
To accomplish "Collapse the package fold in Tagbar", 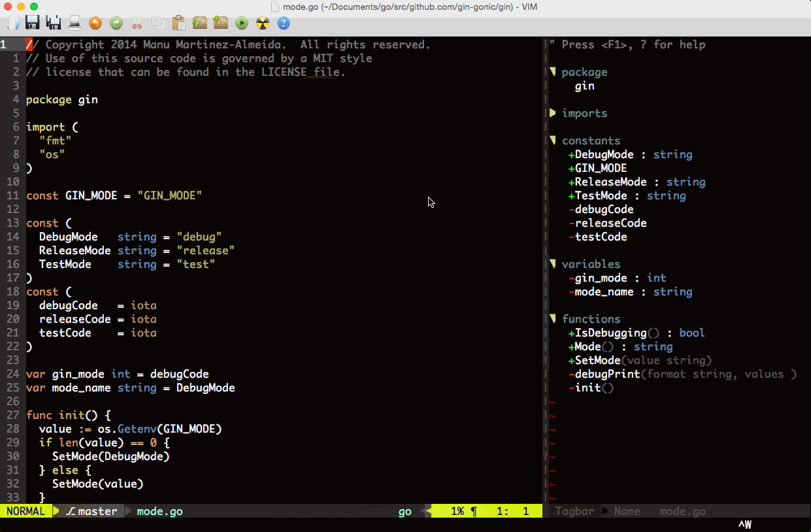I will click(553, 72).
